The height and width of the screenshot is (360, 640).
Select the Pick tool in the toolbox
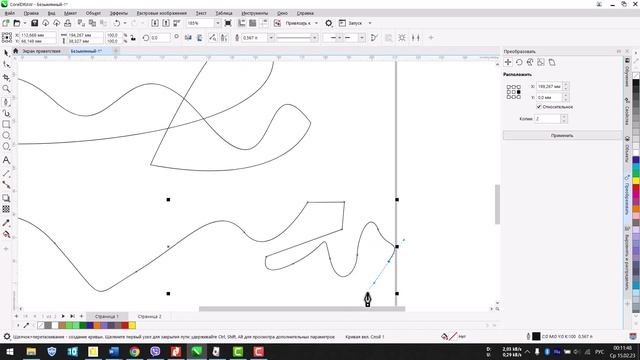(6, 53)
